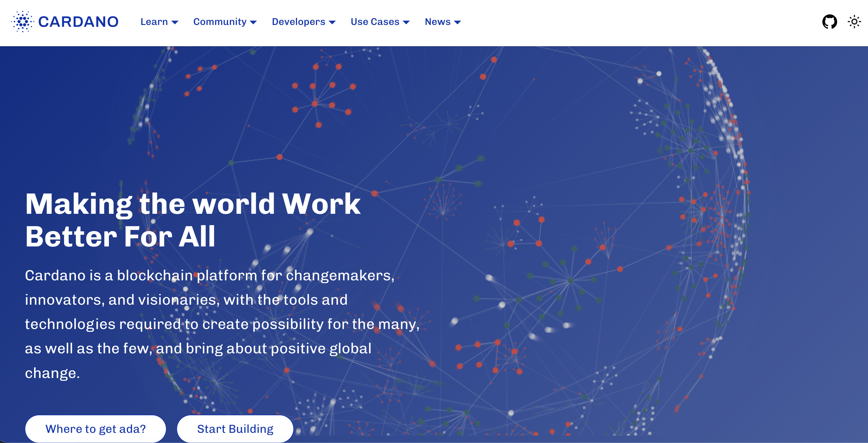Expand the News dropdown caret
Screen dimensions: 868x443
457,22
